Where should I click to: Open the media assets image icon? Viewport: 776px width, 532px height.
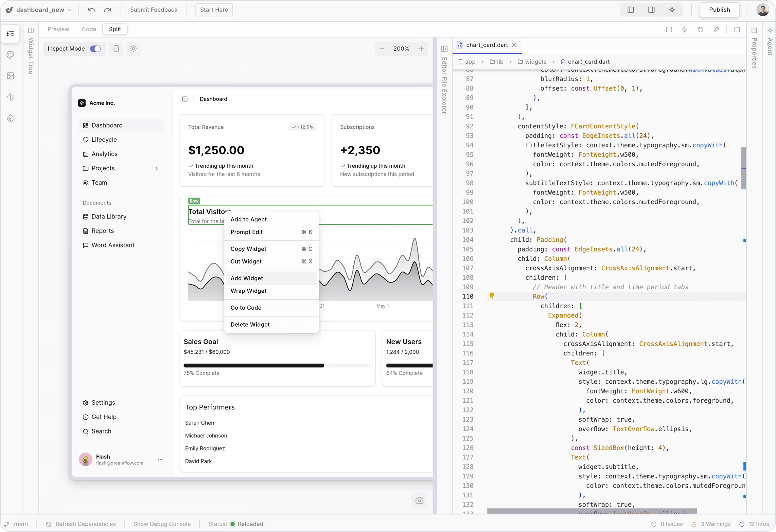click(11, 76)
